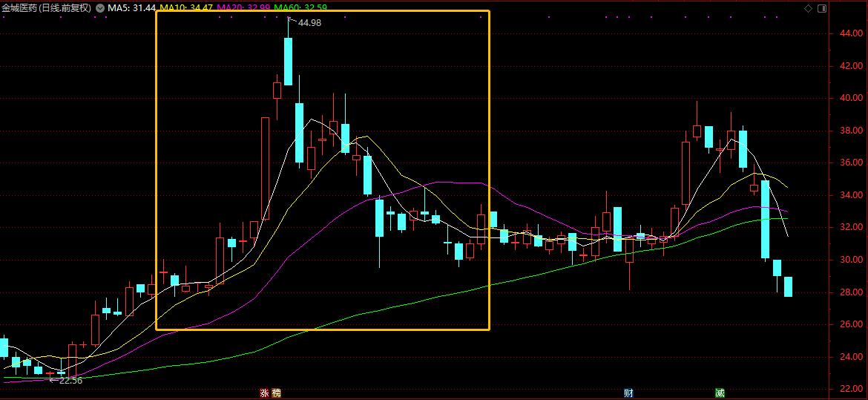This screenshot has height=400, width=868.
Task: Click the blue 财 financial report marker
Action: (x=628, y=393)
